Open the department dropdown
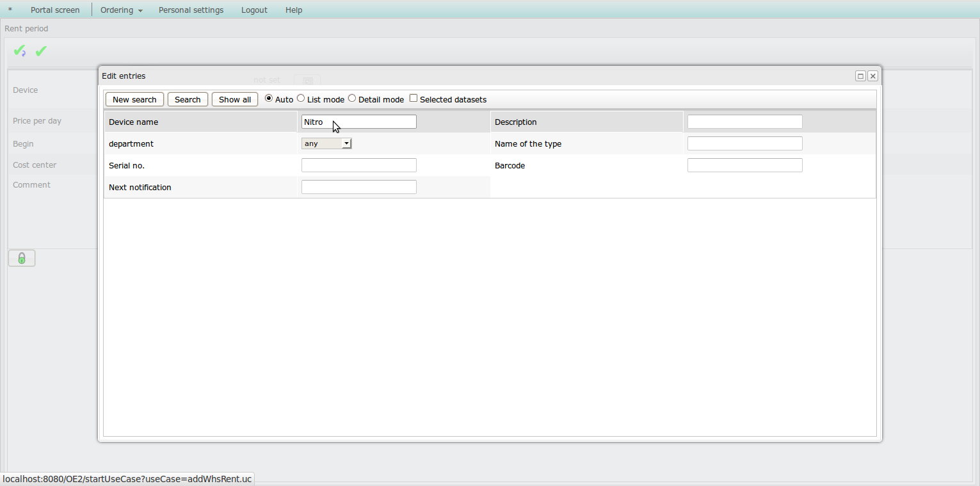This screenshot has width=980, height=486. 326,143
